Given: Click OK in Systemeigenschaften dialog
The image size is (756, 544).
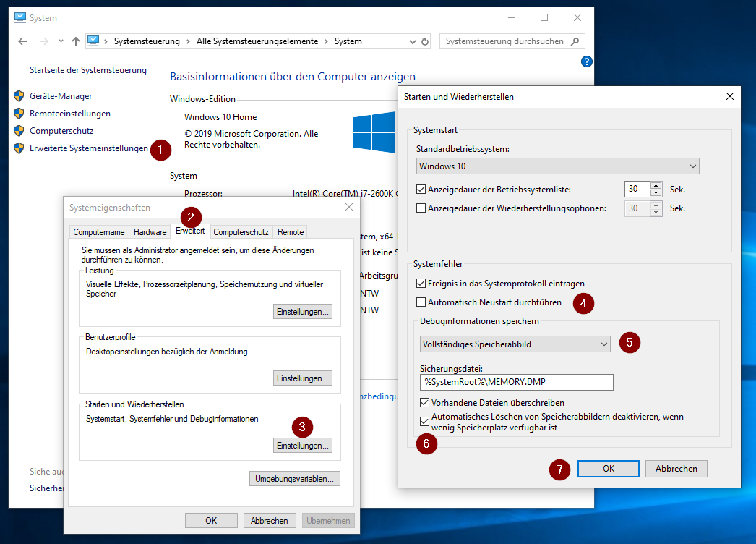Looking at the screenshot, I should pos(211,521).
